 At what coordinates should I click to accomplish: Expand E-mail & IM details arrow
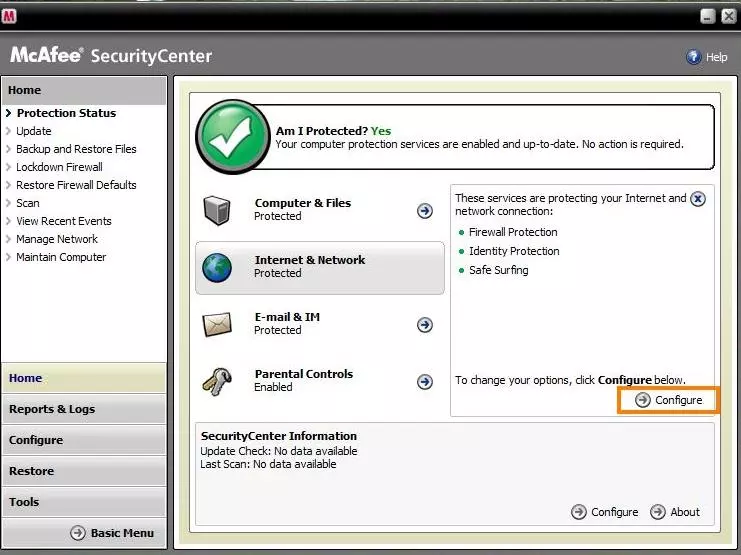(x=425, y=325)
